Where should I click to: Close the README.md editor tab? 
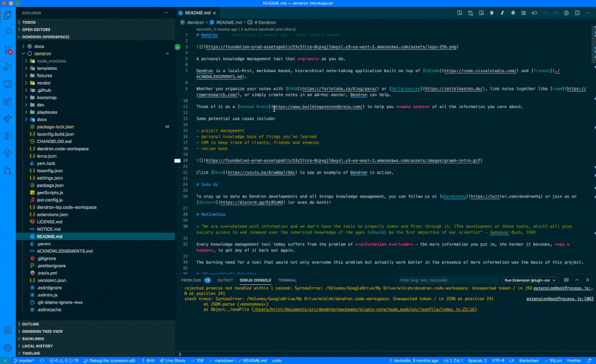(215, 13)
